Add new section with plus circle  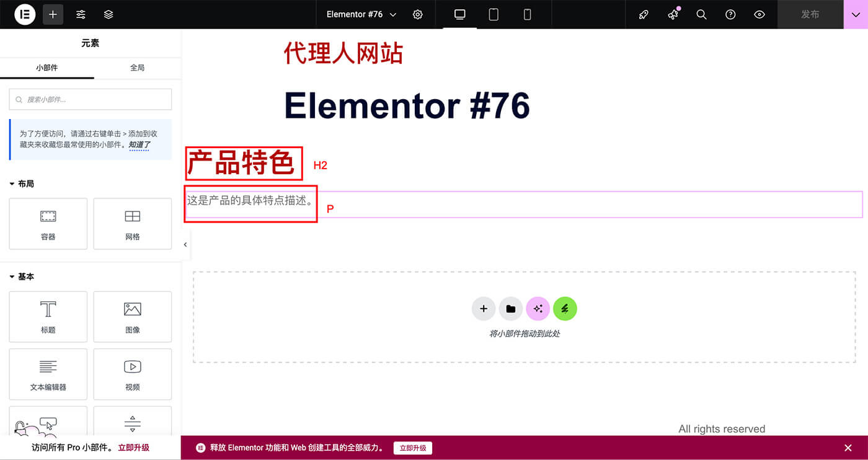tap(484, 309)
